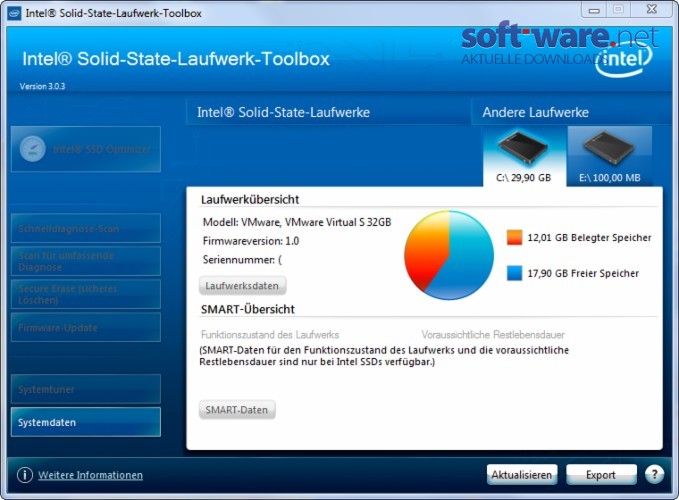Click '17,90 GB Freier Speicher' text
This screenshot has width=679, height=500.
[x=583, y=273]
